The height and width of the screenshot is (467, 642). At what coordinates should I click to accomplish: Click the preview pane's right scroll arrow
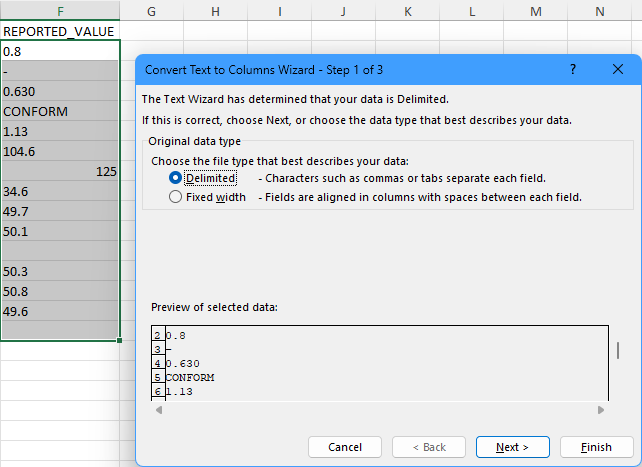pyautogui.click(x=601, y=410)
